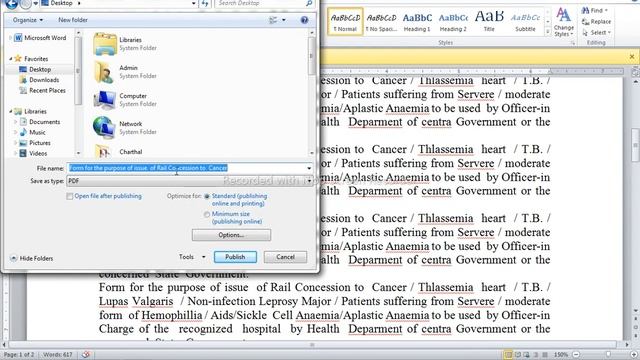Select the Libraries folder icon in file list
Screen dimensions: 640x360
point(105,44)
